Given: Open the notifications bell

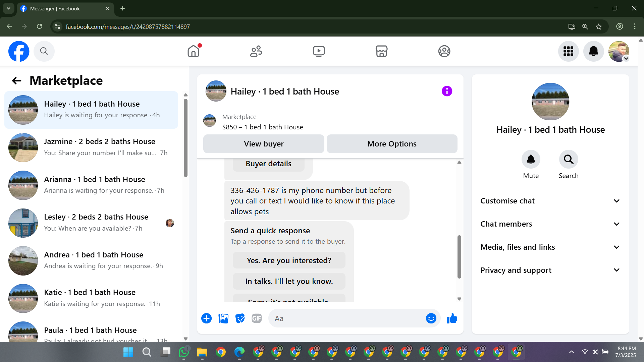Looking at the screenshot, I should coord(593,51).
